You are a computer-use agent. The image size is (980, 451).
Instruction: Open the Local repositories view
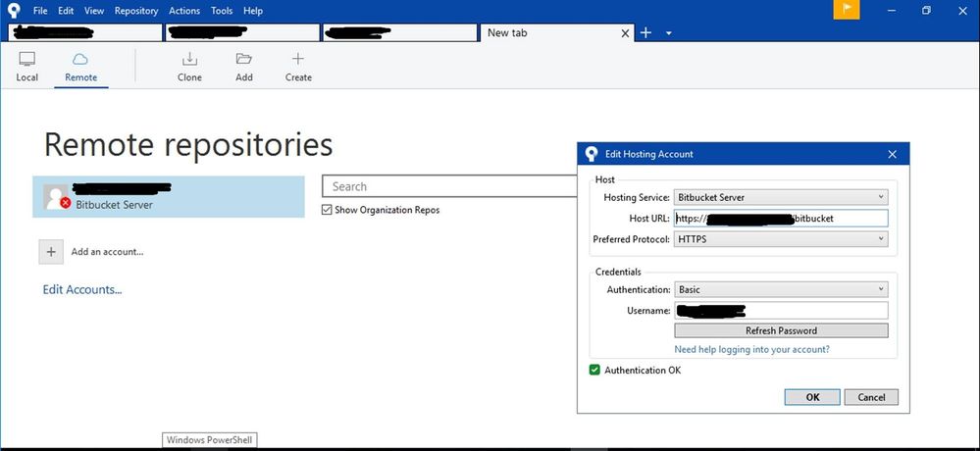tap(26, 67)
